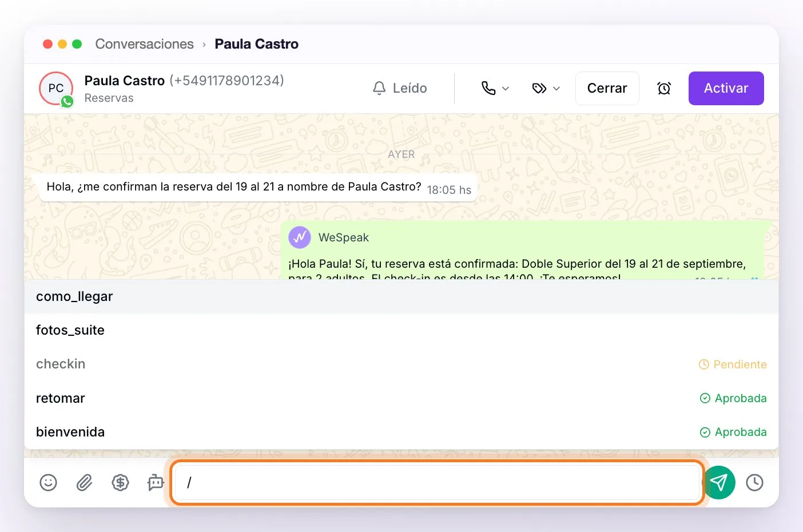Click the Activar button
Screen dimensions: 803x532
pyautogui.click(x=726, y=88)
